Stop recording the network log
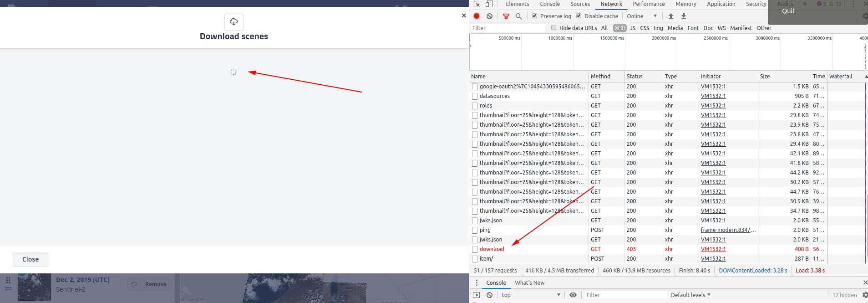Viewport: 868px width, 303px height. pyautogui.click(x=477, y=16)
